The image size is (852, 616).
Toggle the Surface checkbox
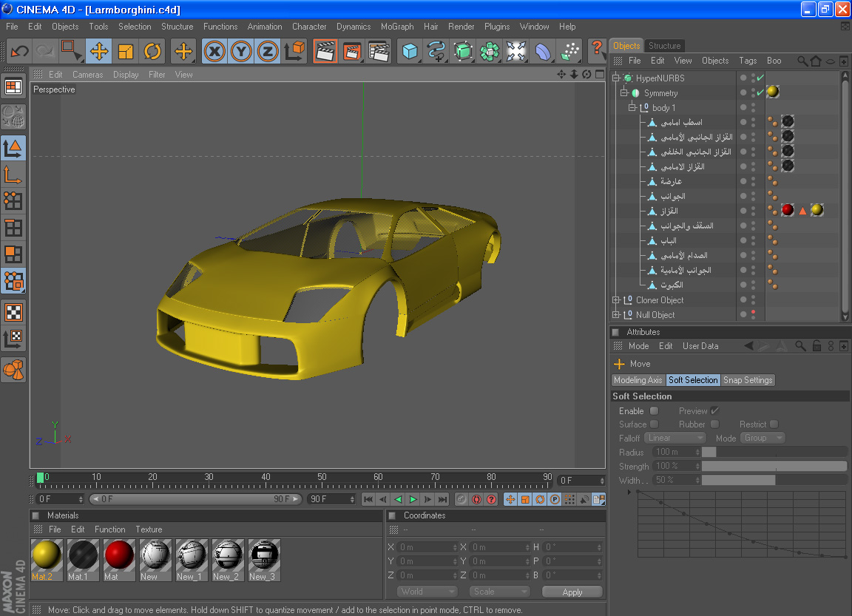pyautogui.click(x=655, y=424)
